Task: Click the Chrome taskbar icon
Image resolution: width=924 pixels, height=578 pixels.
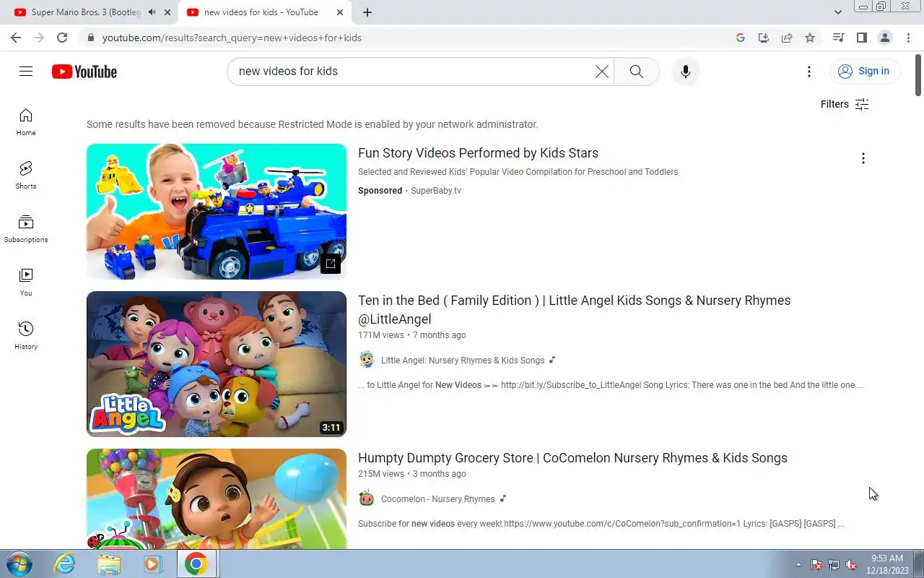Action: click(196, 564)
